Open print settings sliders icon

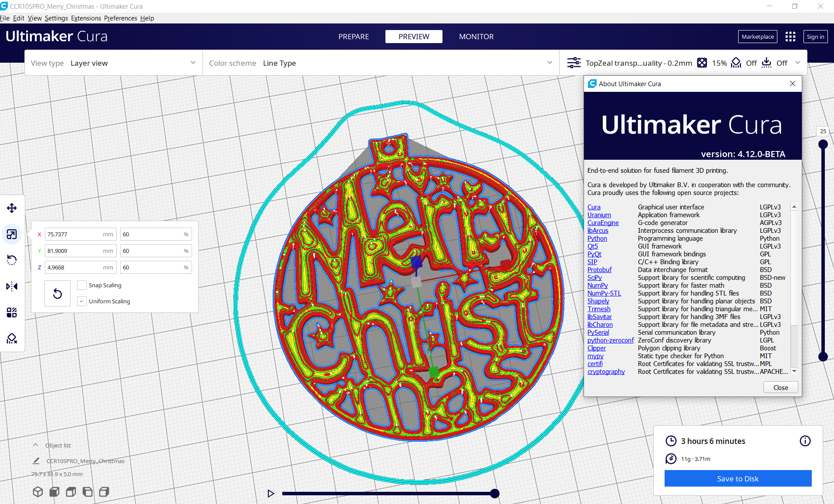[574, 63]
